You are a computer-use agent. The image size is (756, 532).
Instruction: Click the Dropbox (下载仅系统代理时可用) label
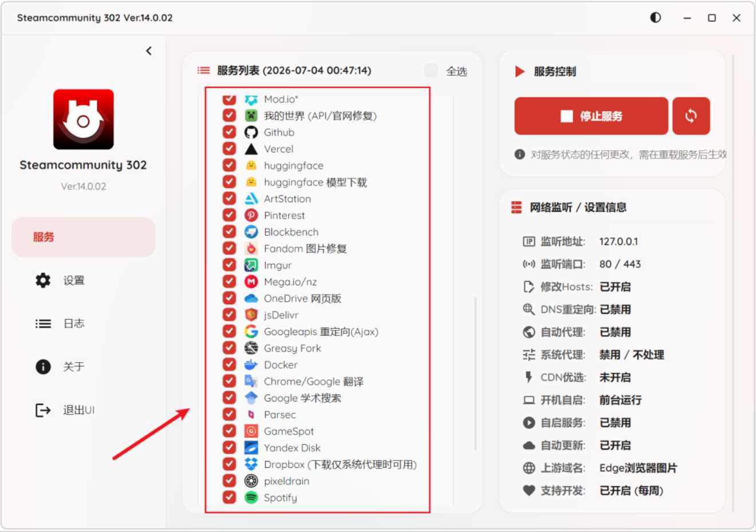coord(340,464)
